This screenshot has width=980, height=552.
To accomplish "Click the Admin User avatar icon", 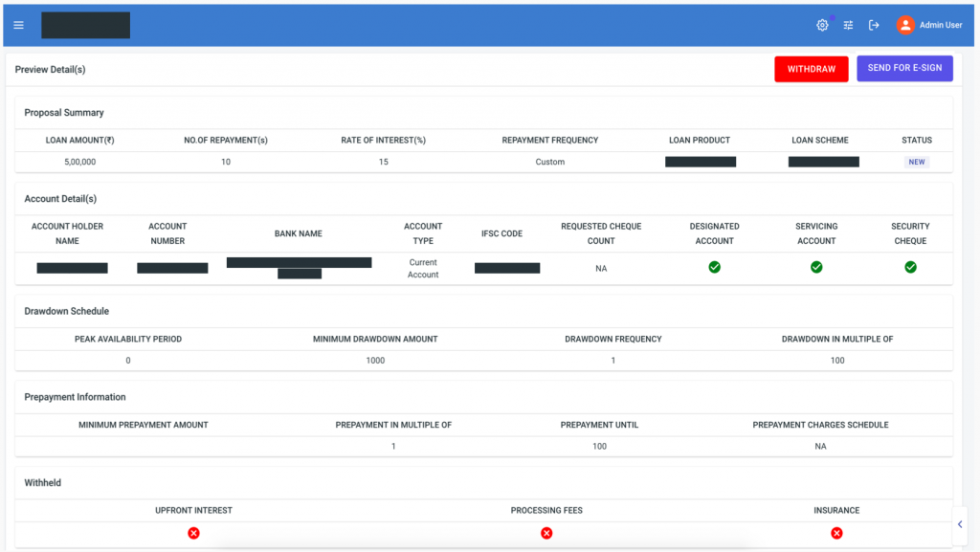I will (905, 25).
